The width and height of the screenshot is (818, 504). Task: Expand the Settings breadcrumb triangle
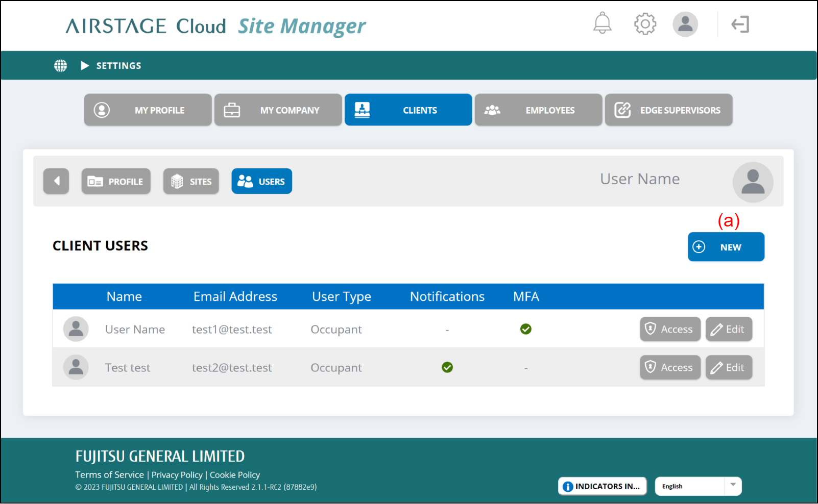pyautogui.click(x=85, y=66)
